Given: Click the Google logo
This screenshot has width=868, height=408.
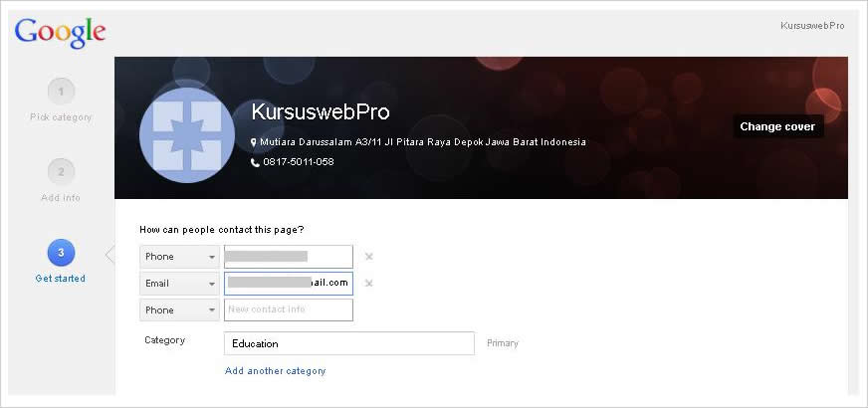Looking at the screenshot, I should pyautogui.click(x=60, y=33).
